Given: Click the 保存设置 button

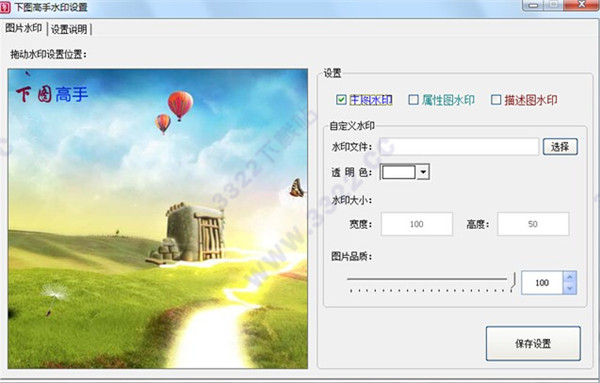Looking at the screenshot, I should pyautogui.click(x=533, y=343).
